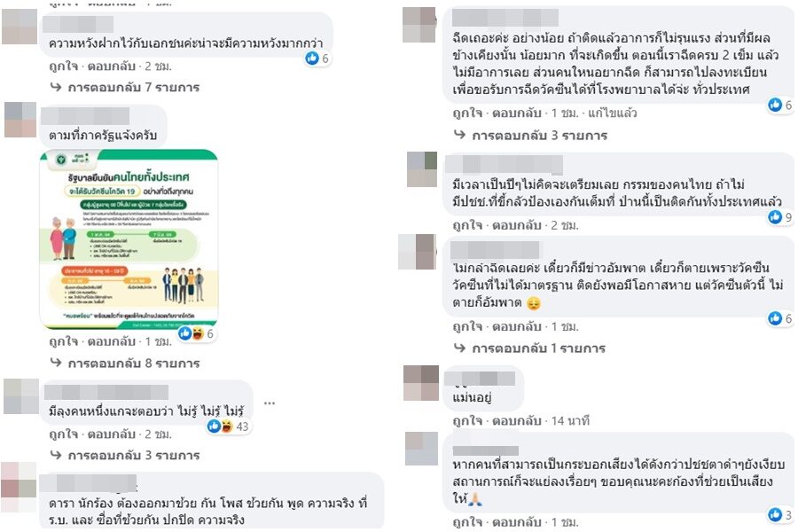This screenshot has width=798, height=532.
Task: Open the three-dots menu beside the ไม่รู้ ไม่รู้ comment
Action: coord(270,403)
